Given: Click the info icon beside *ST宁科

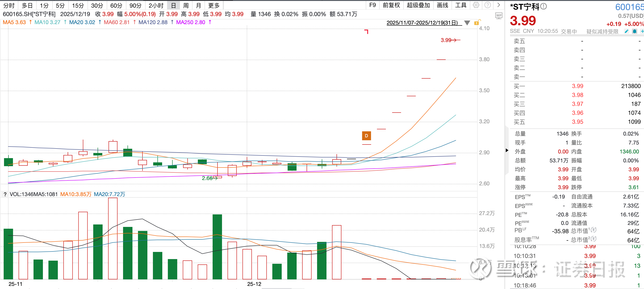Looking at the screenshot, I should click(543, 6).
